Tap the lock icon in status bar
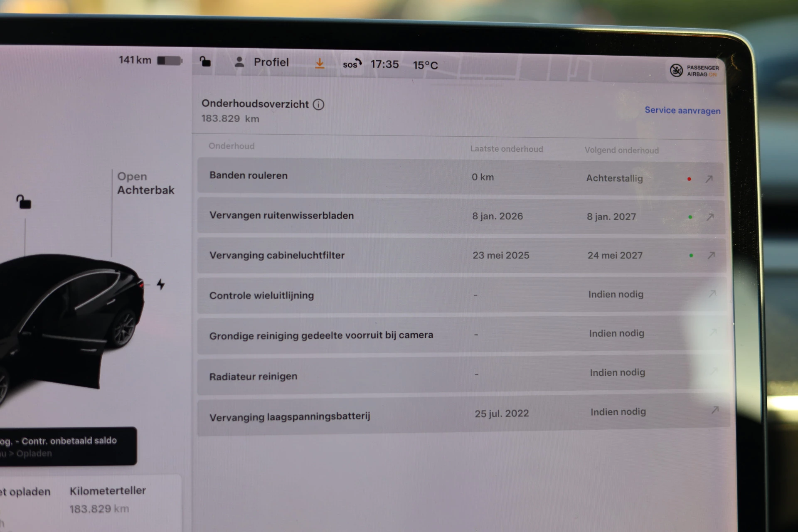The height and width of the screenshot is (532, 798). tap(205, 62)
